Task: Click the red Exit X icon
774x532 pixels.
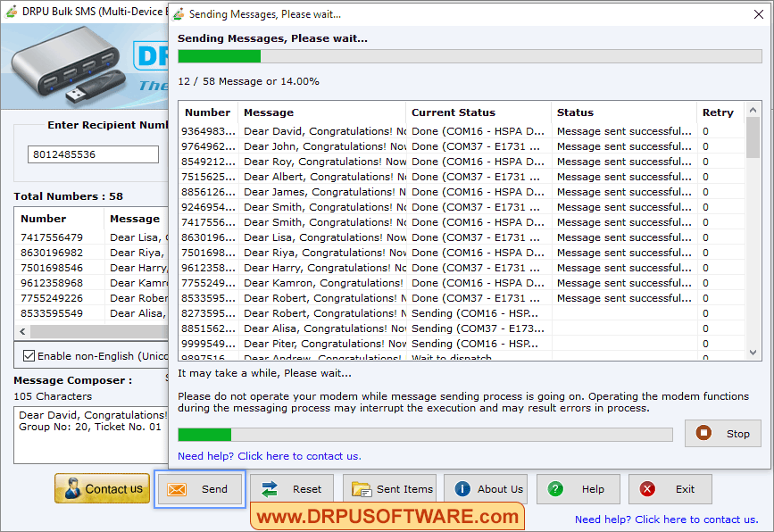Action: click(647, 488)
